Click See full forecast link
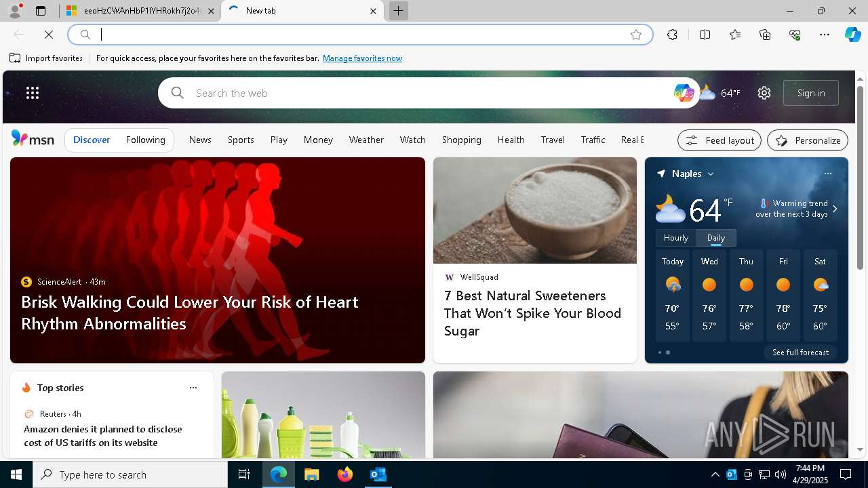This screenshot has width=868, height=488. tap(800, 352)
